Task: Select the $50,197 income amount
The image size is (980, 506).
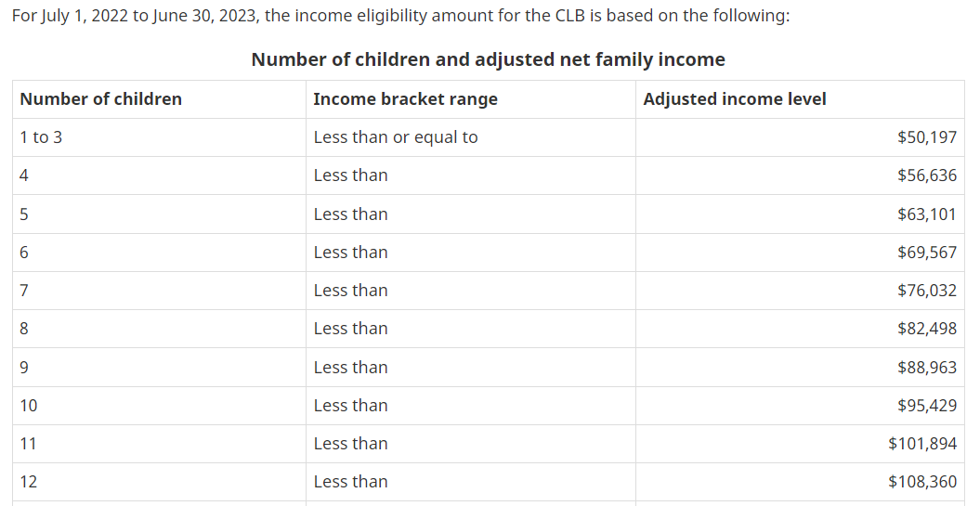Action: click(x=926, y=137)
